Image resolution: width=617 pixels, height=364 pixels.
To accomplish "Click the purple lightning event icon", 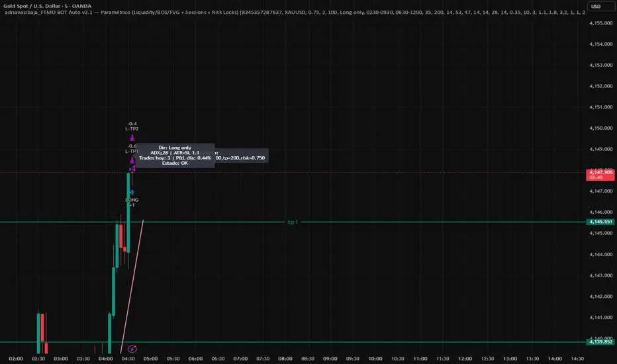I will [132, 348].
